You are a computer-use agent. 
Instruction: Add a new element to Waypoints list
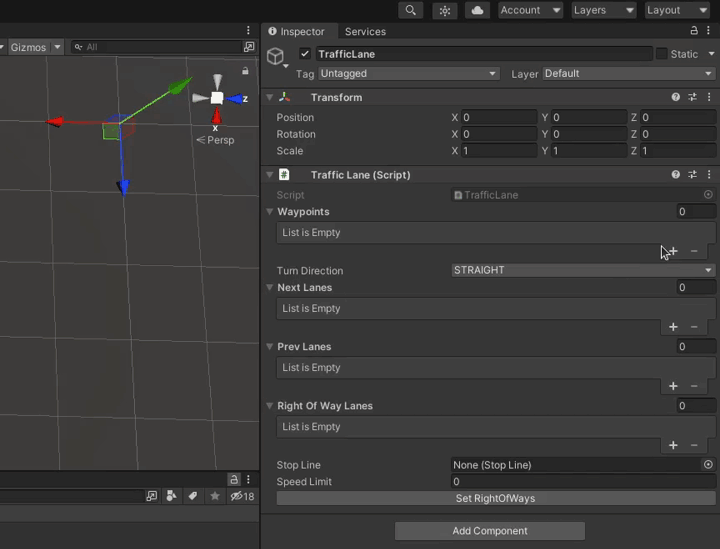click(x=673, y=251)
